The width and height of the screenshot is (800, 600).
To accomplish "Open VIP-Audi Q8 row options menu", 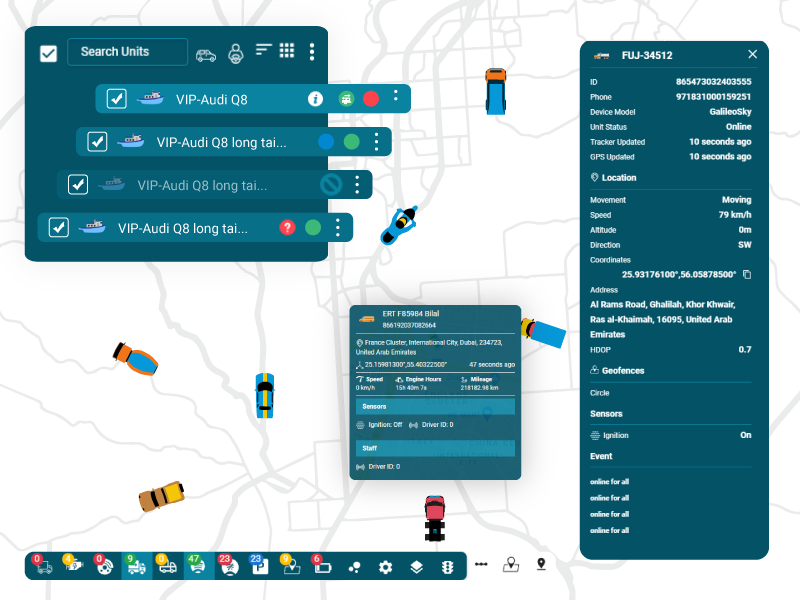I will click(395, 95).
